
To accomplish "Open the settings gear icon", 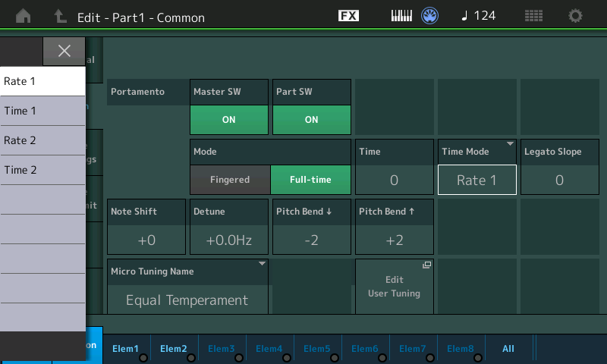I will pos(576,15).
